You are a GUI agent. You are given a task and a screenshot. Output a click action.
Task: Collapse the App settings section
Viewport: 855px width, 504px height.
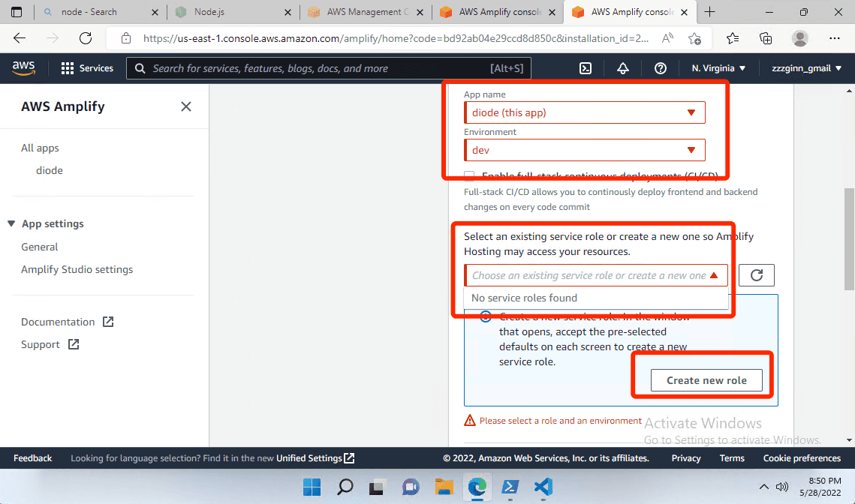coord(11,223)
